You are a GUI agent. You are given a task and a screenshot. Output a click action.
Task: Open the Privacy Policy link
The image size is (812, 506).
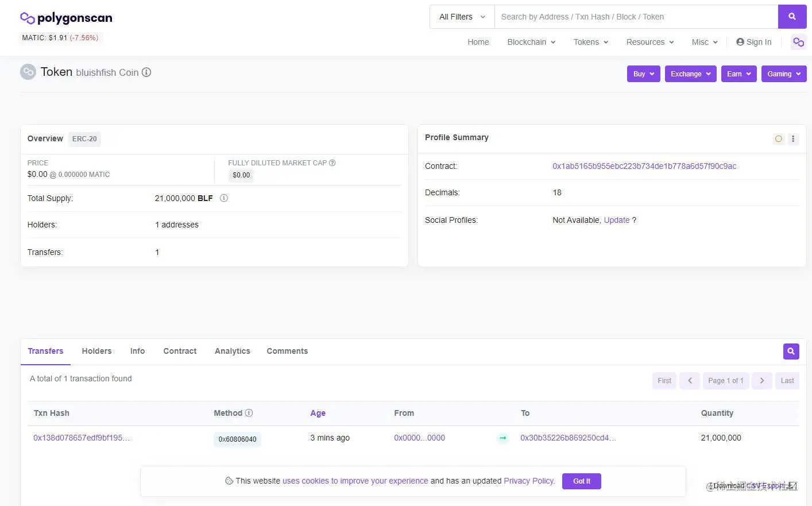(529, 481)
